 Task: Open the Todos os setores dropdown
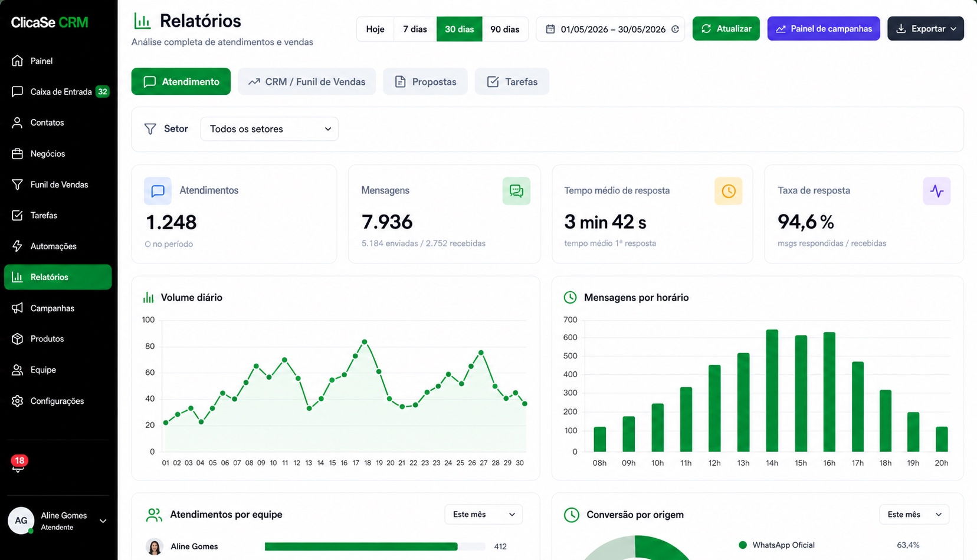270,129
